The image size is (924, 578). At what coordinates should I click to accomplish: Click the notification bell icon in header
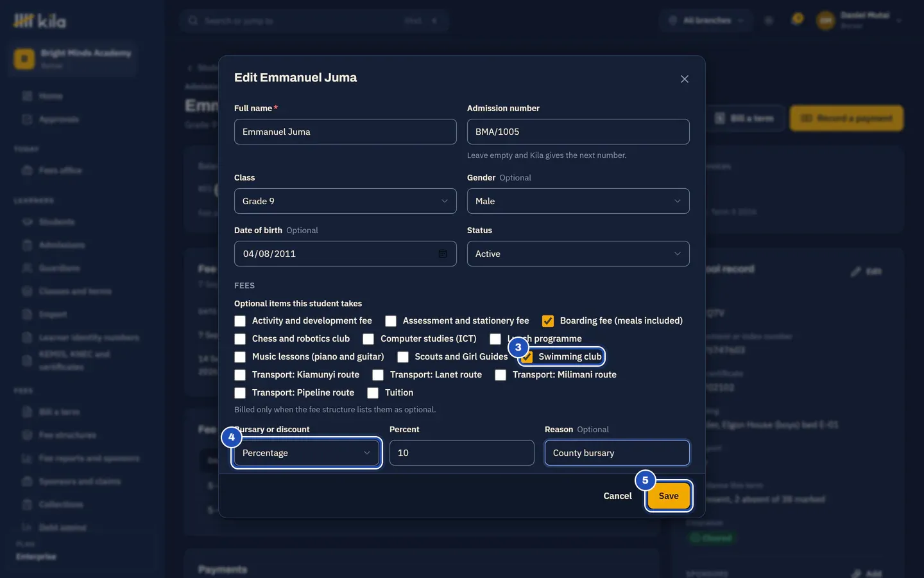point(798,20)
